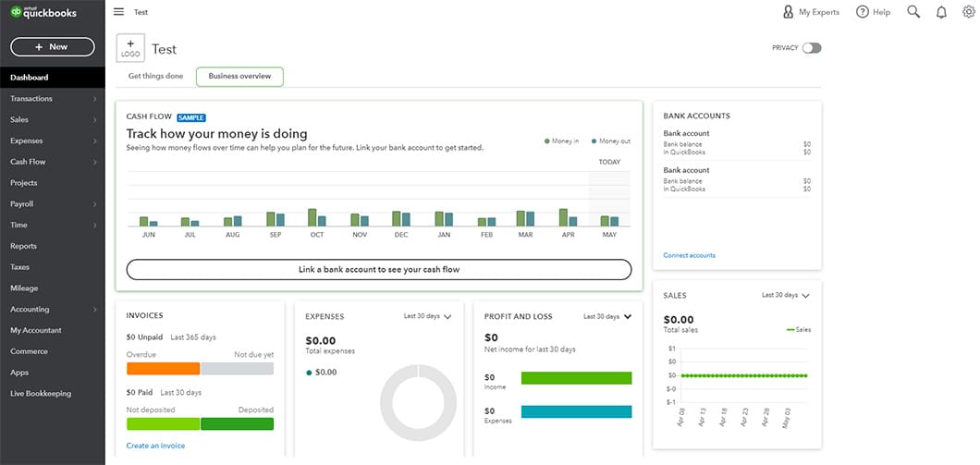Click the Total expenses label
The width and height of the screenshot is (980, 465).
330,351
